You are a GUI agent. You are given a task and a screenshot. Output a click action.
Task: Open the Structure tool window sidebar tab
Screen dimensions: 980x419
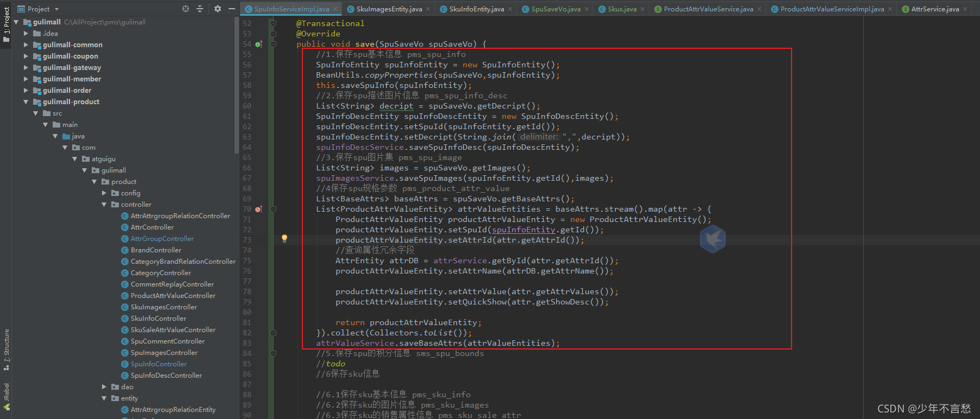(x=7, y=350)
